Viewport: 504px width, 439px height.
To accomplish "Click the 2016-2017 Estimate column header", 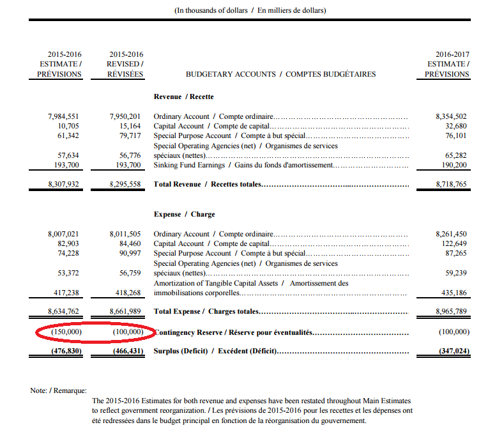I will click(447, 64).
